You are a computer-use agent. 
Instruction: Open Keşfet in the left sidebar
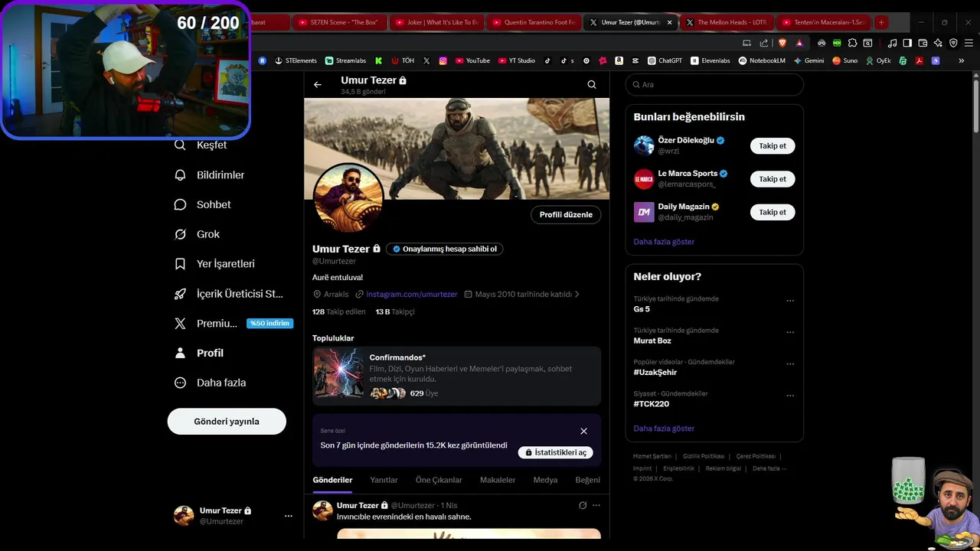pos(201,145)
